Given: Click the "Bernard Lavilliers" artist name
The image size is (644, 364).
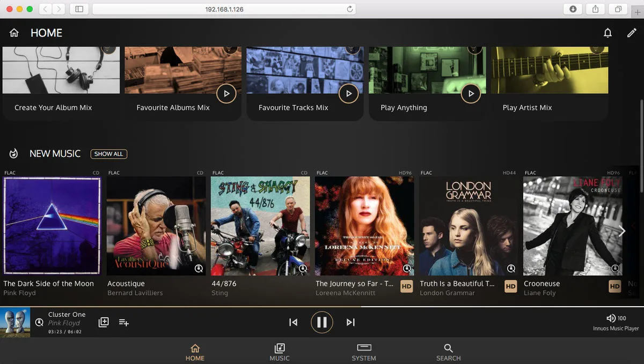Looking at the screenshot, I should 135,293.
